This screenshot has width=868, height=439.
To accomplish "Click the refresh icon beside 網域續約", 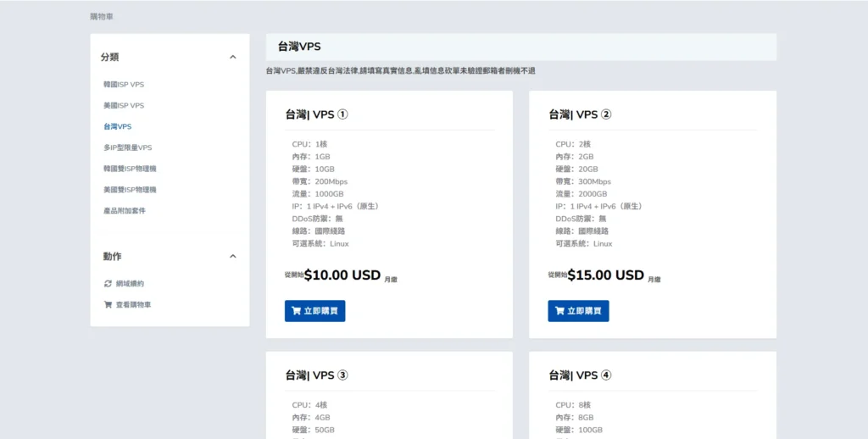I will (x=108, y=283).
